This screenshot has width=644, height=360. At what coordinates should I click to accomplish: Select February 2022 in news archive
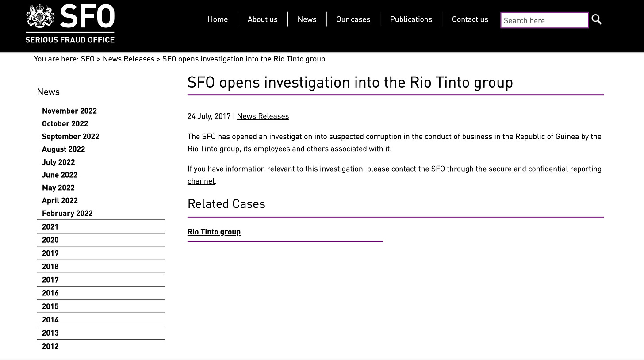67,214
